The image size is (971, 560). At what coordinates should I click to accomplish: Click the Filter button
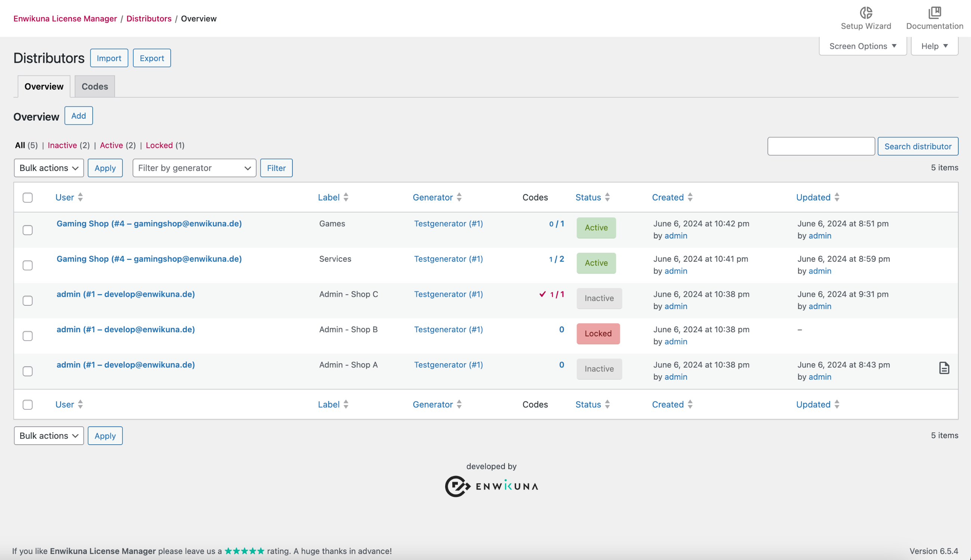[276, 168]
